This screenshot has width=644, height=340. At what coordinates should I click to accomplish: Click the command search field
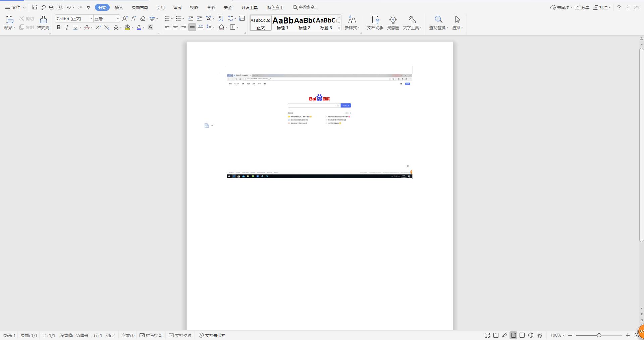click(x=306, y=7)
